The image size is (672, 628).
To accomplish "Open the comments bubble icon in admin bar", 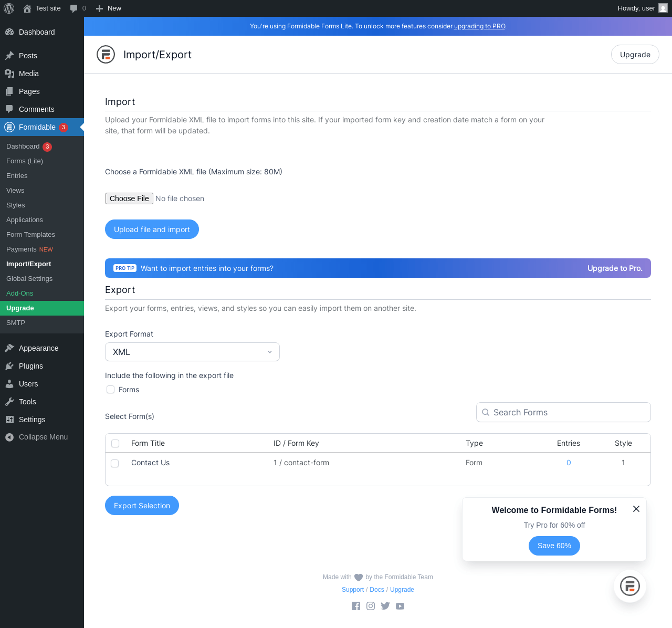I will (73, 8).
